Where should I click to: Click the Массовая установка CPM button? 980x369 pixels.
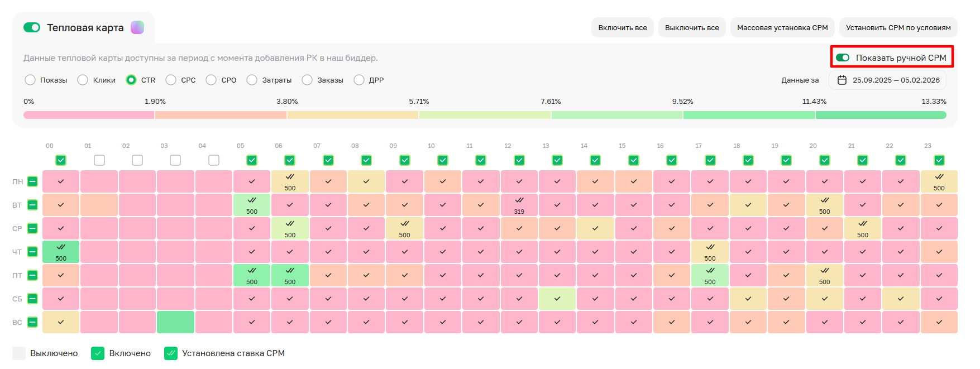tap(782, 27)
